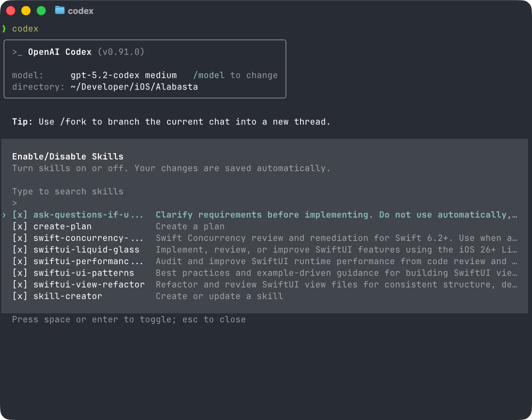Select the swiftui-liquid-glass skill name
This screenshot has width=532, height=420.
86,250
